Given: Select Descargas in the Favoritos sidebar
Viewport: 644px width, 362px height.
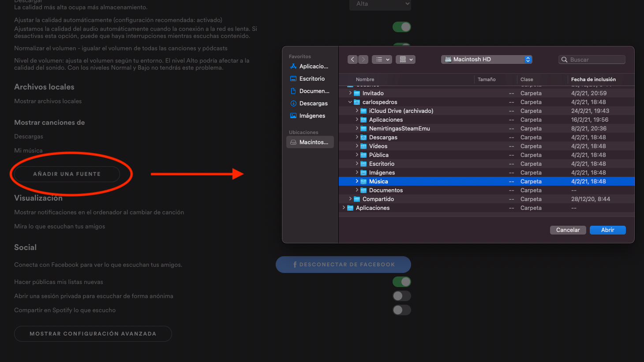Looking at the screenshot, I should (x=310, y=103).
